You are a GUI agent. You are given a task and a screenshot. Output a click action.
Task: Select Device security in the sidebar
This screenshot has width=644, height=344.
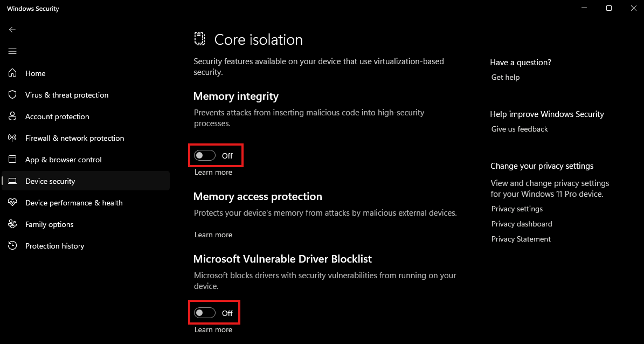tap(50, 181)
